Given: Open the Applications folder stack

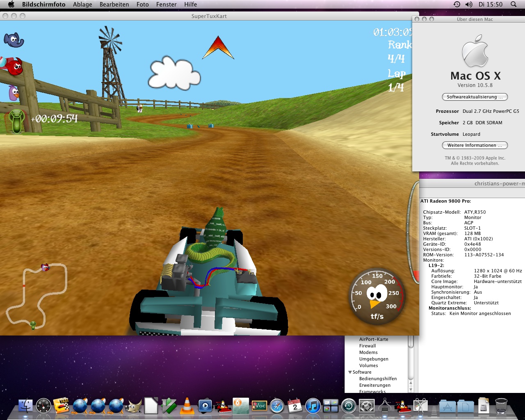Looking at the screenshot, I should [x=447, y=406].
